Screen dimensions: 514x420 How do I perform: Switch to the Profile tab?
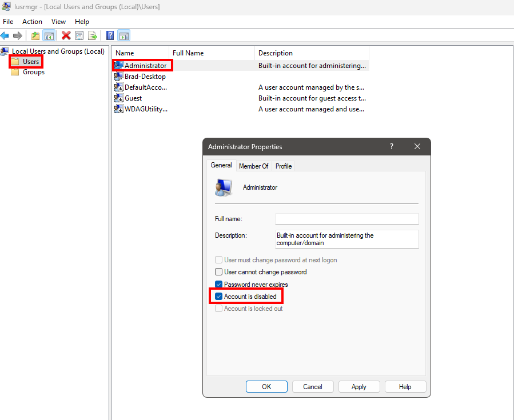coord(284,166)
